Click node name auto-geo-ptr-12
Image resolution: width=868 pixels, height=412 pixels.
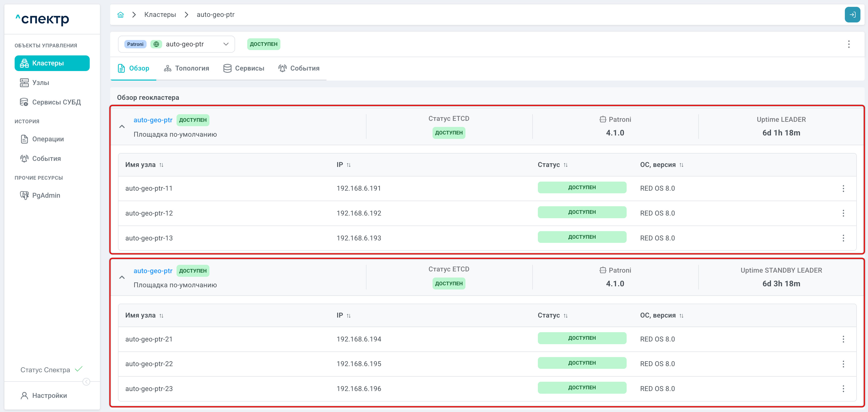149,213
